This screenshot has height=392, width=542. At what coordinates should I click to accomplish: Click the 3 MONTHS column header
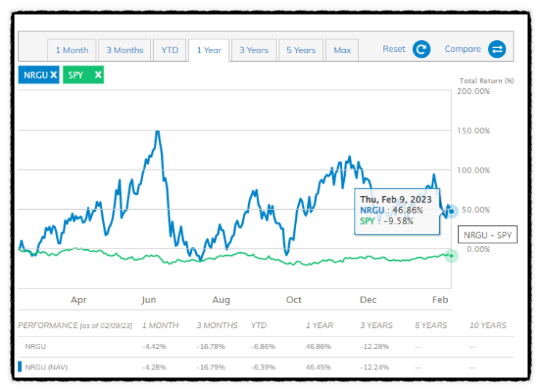pos(217,326)
